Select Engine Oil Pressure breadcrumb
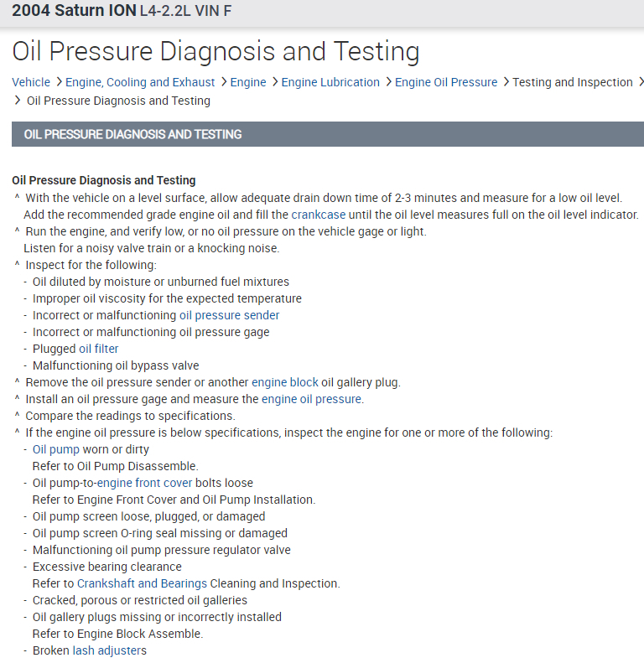 pos(446,82)
